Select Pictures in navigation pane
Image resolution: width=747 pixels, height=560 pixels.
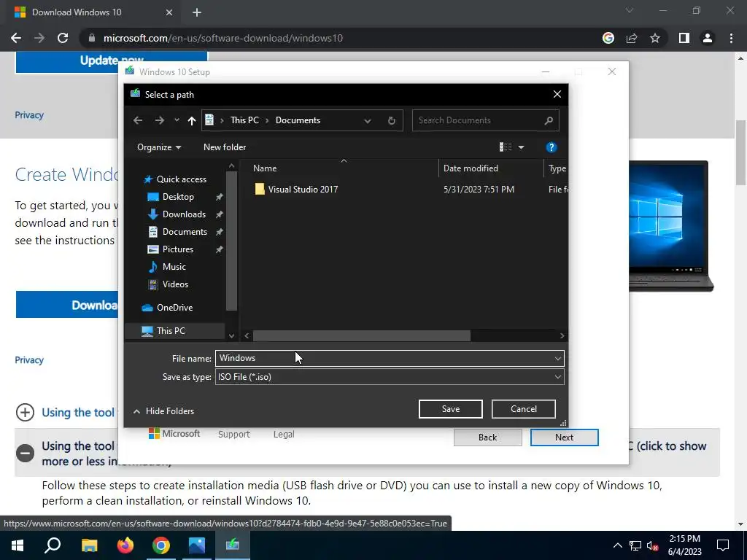tap(178, 249)
